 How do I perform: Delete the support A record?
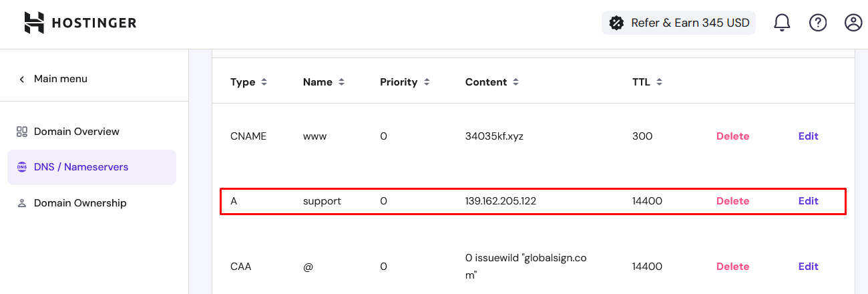pos(732,201)
